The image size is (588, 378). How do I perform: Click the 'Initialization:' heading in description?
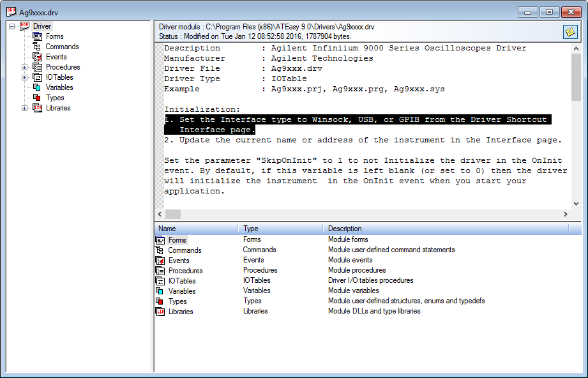[202, 109]
